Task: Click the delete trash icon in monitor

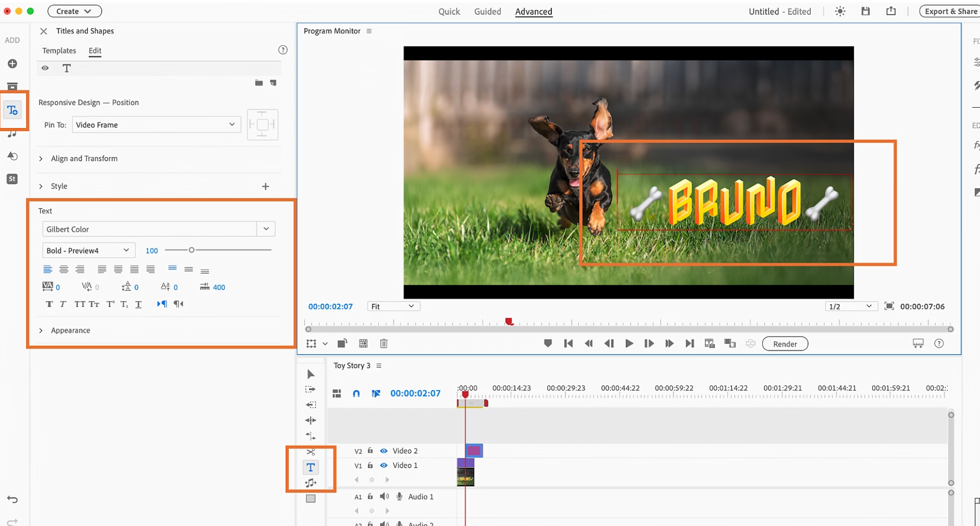Action: click(383, 344)
